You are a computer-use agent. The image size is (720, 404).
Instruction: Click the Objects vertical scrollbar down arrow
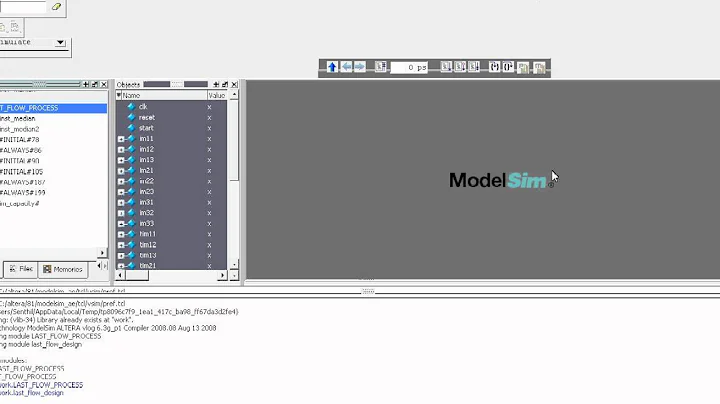234,265
